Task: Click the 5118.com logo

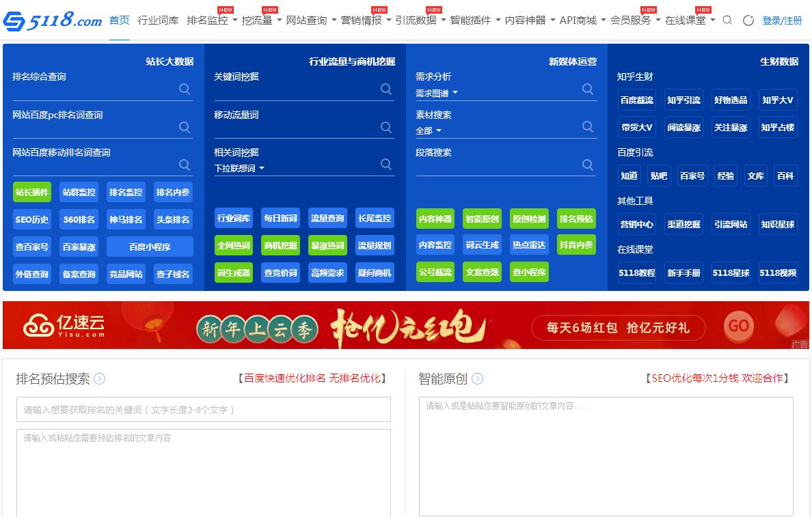Action: coord(52,20)
